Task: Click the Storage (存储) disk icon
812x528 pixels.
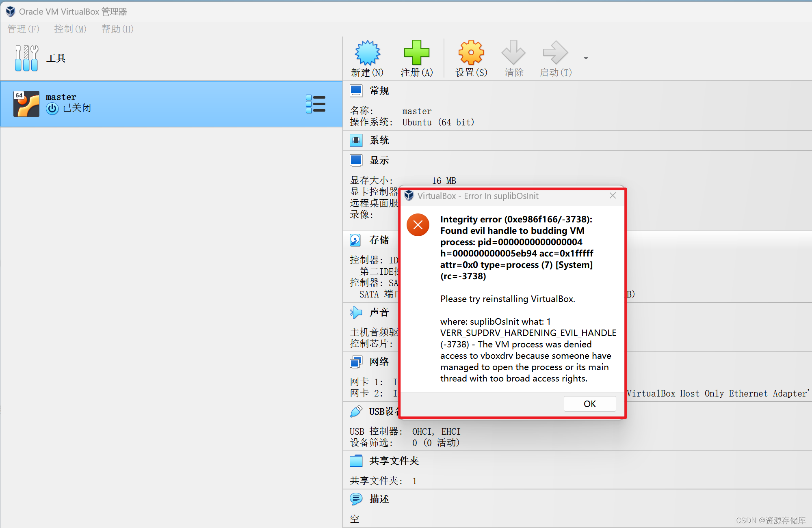Action: click(x=355, y=240)
